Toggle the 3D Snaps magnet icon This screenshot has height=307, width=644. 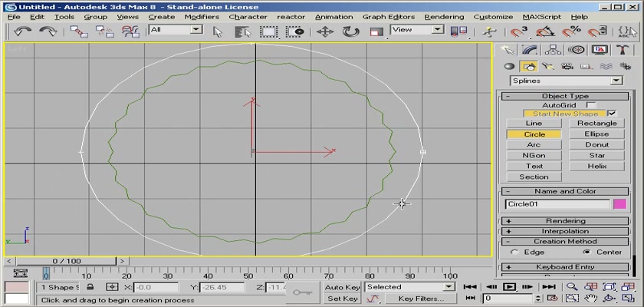pyautogui.click(x=519, y=31)
